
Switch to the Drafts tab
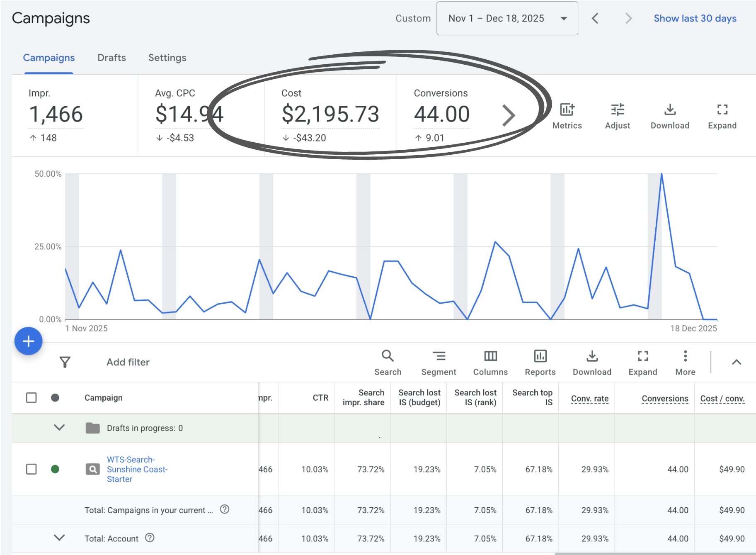[x=111, y=58]
